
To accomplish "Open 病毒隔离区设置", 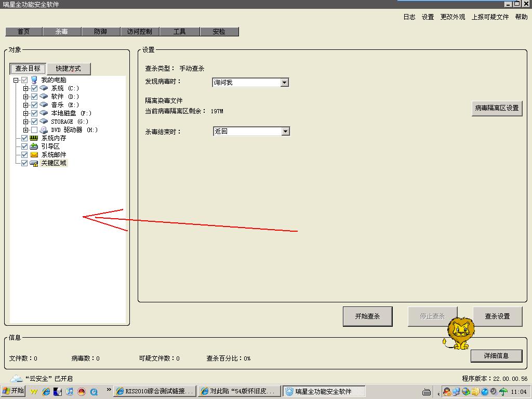I will 497,108.
